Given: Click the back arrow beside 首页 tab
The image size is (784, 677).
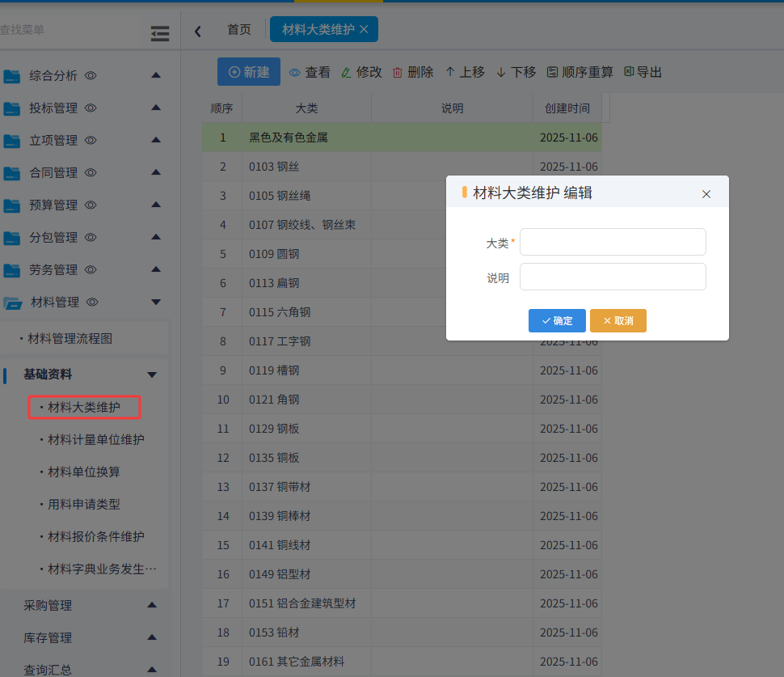Looking at the screenshot, I should click(x=197, y=32).
